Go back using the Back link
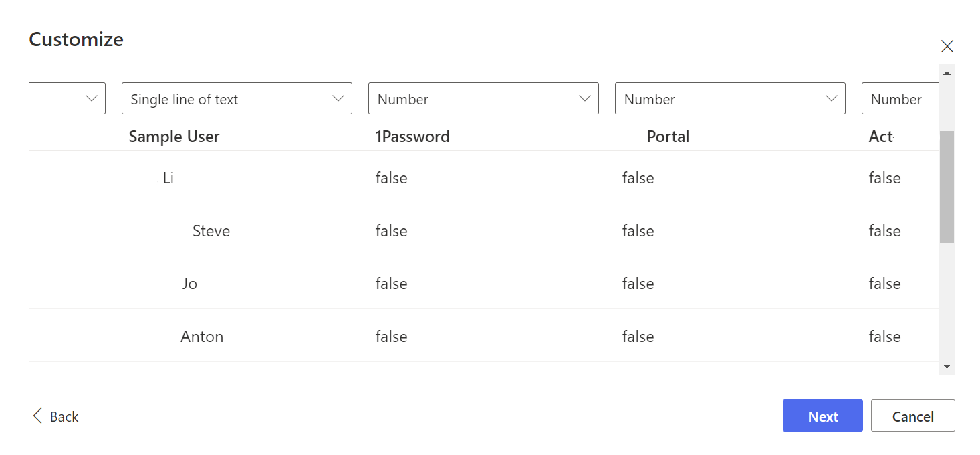This screenshot has width=980, height=455. 55,416
